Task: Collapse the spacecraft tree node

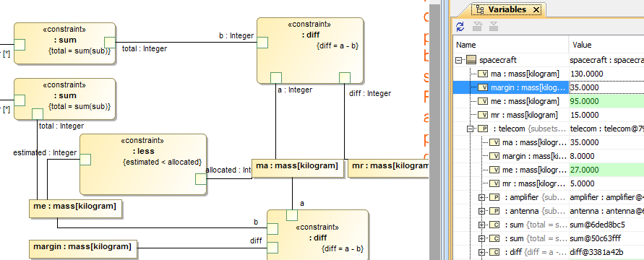Action: 459,60
